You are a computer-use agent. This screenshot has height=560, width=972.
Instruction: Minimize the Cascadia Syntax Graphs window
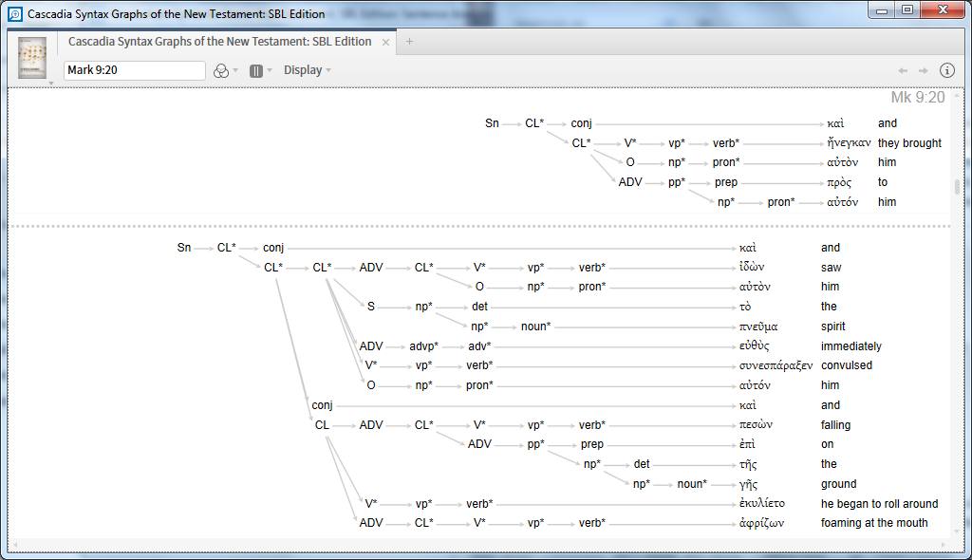pyautogui.click(x=882, y=9)
